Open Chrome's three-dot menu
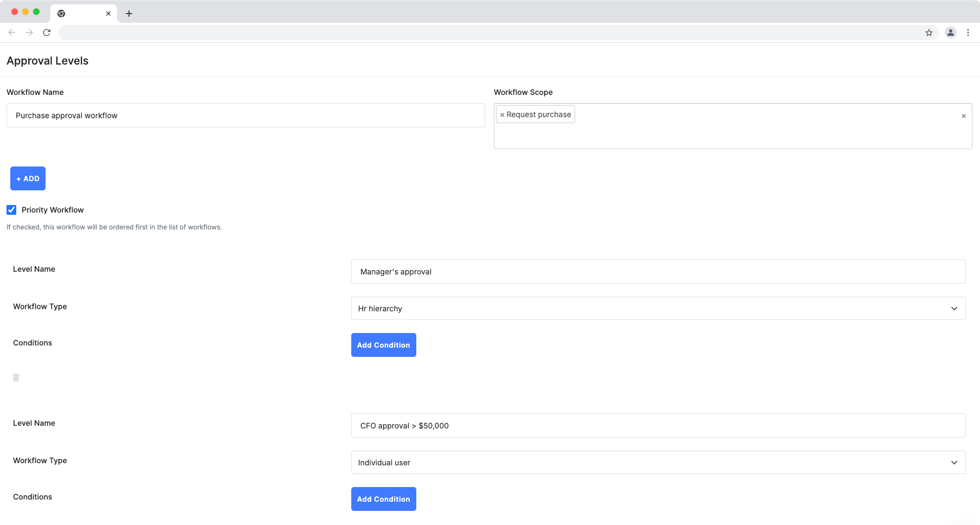Image resolution: width=980 pixels, height=525 pixels. click(969, 33)
